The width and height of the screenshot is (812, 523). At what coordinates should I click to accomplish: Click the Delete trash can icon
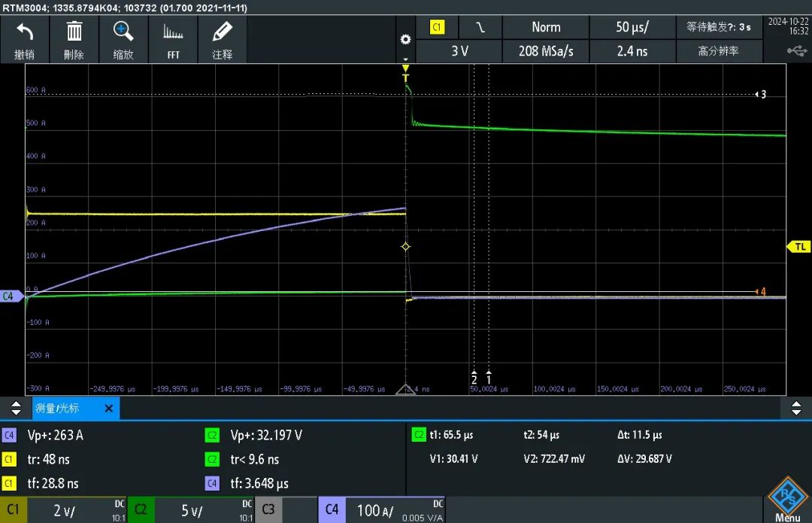74,31
